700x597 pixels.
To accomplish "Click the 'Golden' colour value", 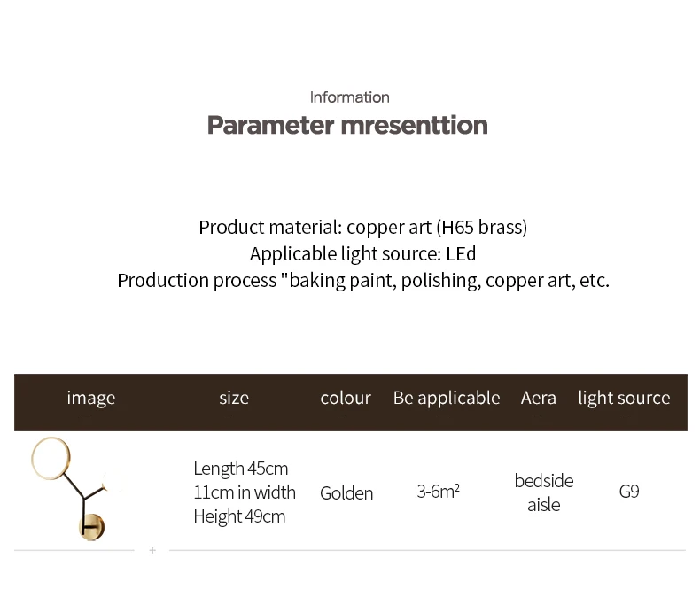I will tap(346, 493).
